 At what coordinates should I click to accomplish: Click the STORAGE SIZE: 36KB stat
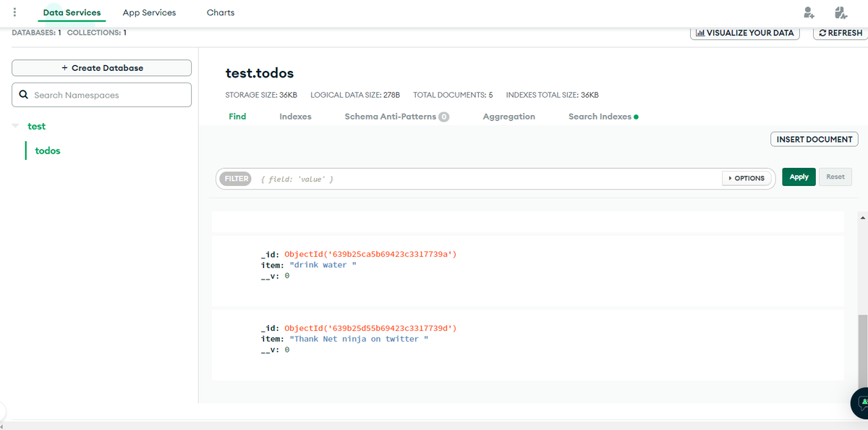(x=261, y=96)
